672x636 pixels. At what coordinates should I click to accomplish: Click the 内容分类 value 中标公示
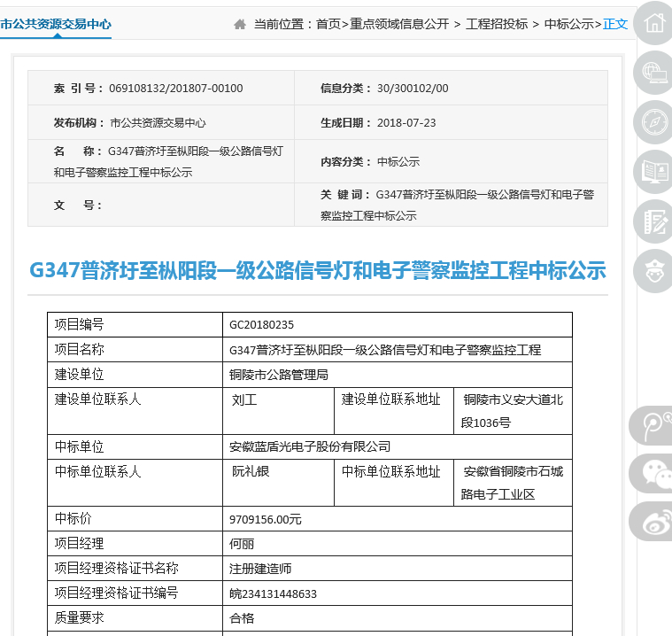pos(398,162)
